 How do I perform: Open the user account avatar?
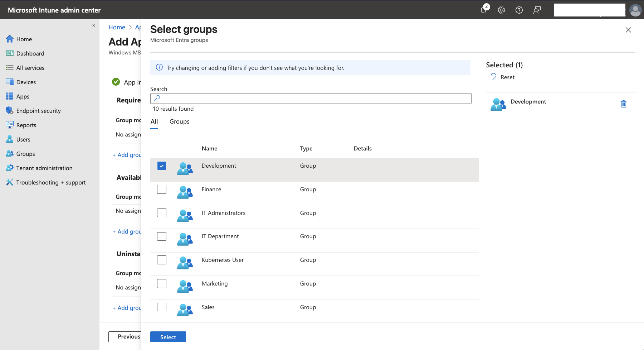click(x=635, y=10)
